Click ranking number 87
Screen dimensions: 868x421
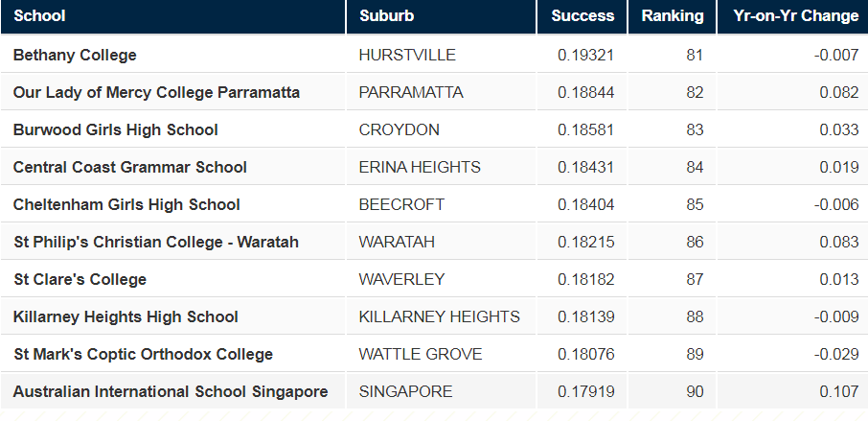pos(695,279)
